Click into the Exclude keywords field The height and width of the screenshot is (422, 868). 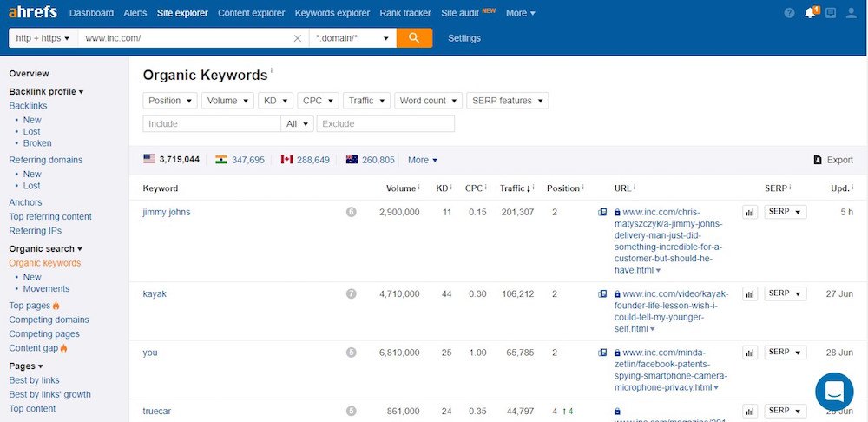point(385,124)
